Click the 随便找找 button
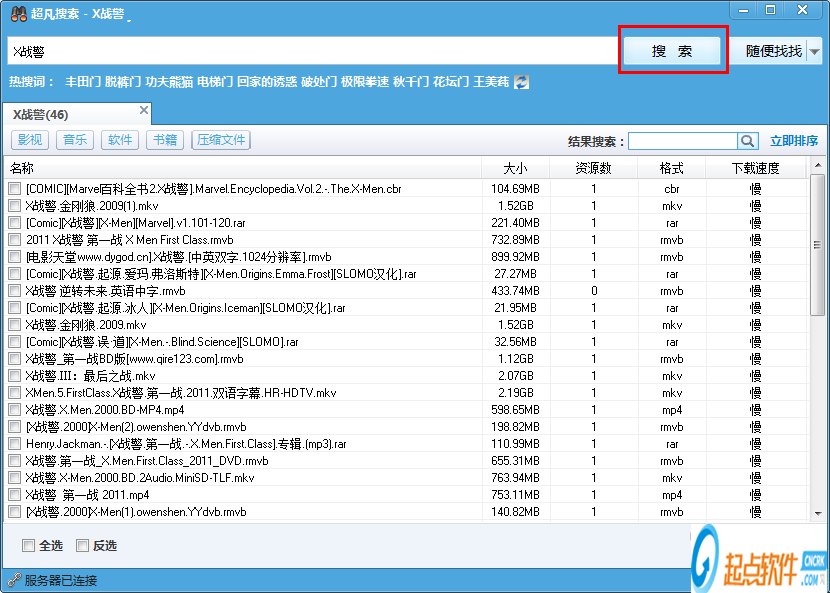The width and height of the screenshot is (830, 593). [x=773, y=51]
